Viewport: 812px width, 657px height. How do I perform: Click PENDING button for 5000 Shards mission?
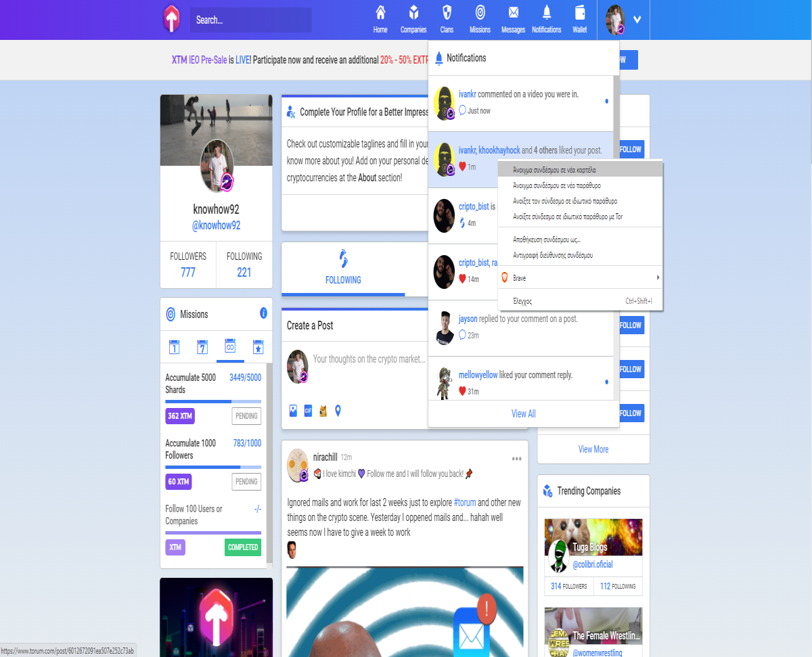pos(247,416)
